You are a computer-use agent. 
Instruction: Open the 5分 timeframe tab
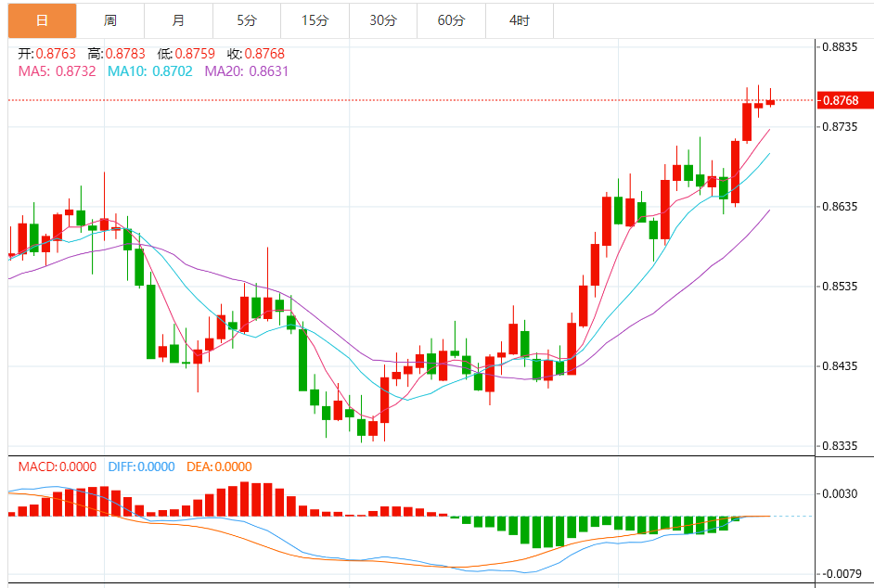coord(247,20)
